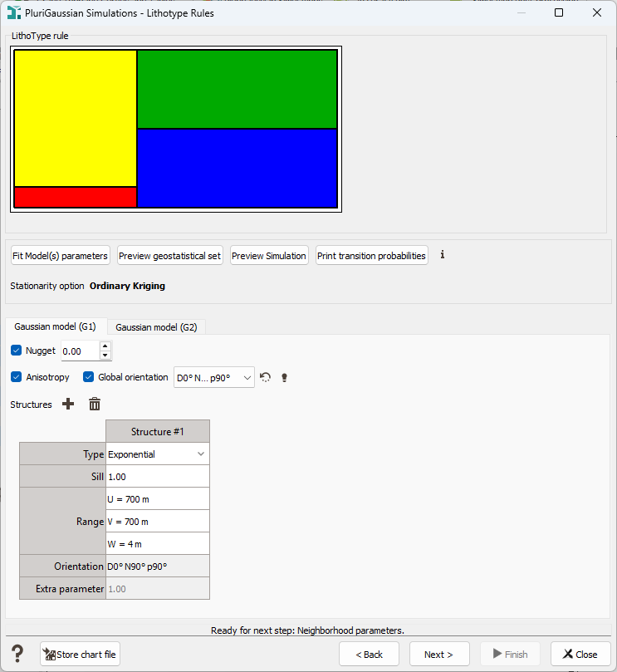Store the chart file
This screenshot has width=617, height=672.
point(80,655)
